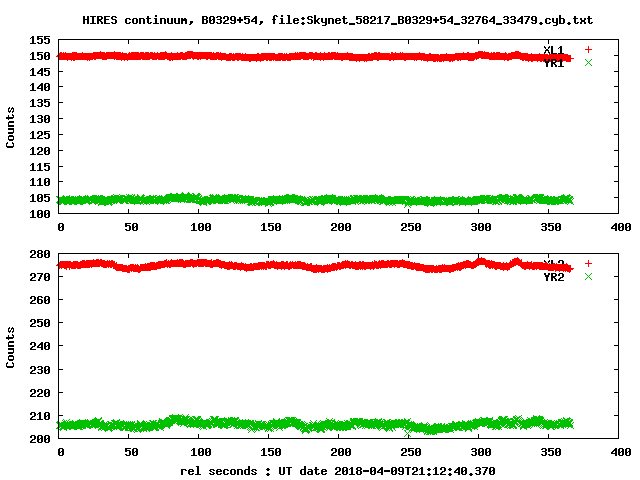This screenshot has height=480, width=640.
Task: Click the red upper trace in lower plot
Action: 314,266
